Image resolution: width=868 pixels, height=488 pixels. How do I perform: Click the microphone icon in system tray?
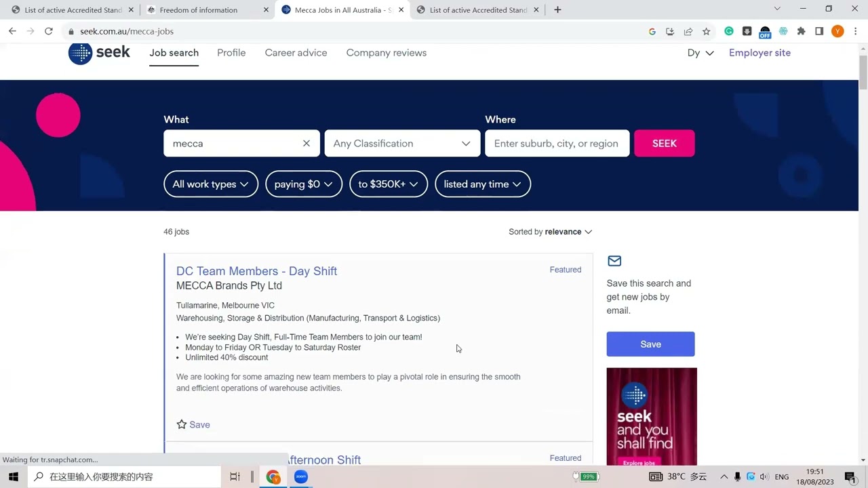[737, 476]
